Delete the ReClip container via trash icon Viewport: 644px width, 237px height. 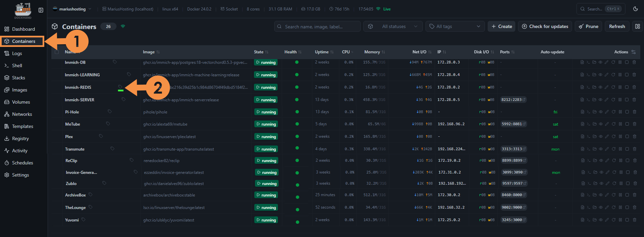coord(635,160)
